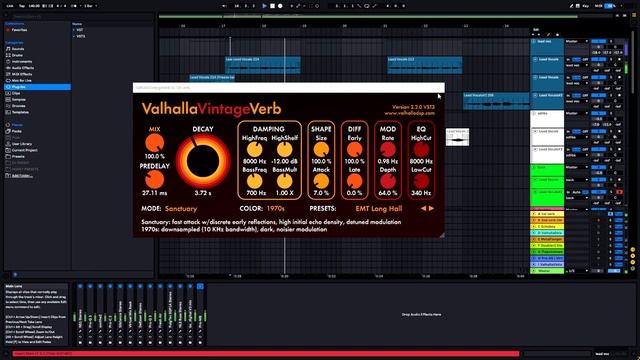This screenshot has width=640, height=360.
Task: Toggle MIDI map mode switch
Action: pos(598,6)
